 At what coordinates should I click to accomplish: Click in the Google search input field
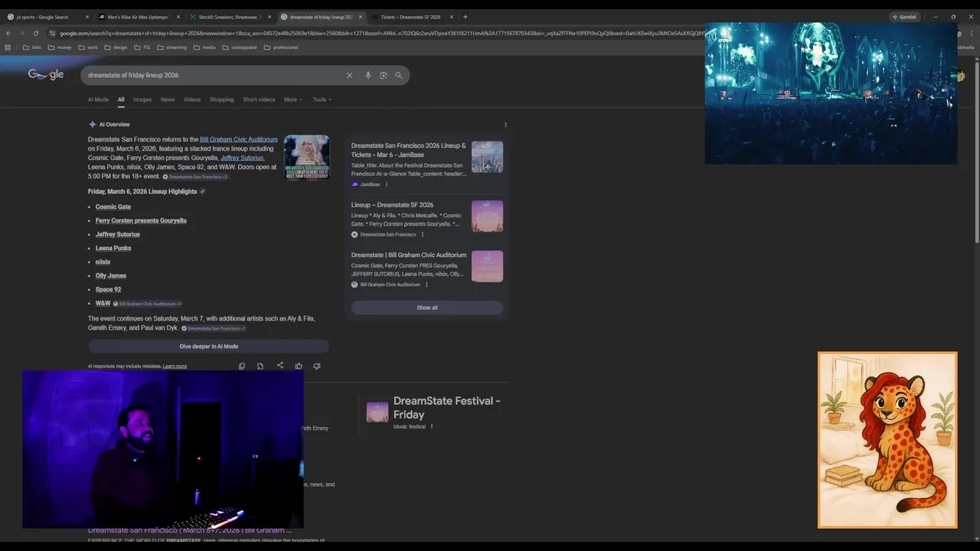click(x=214, y=75)
